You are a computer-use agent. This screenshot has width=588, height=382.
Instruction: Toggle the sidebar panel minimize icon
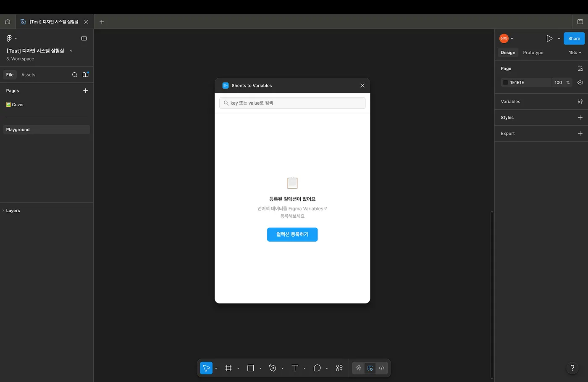84,38
